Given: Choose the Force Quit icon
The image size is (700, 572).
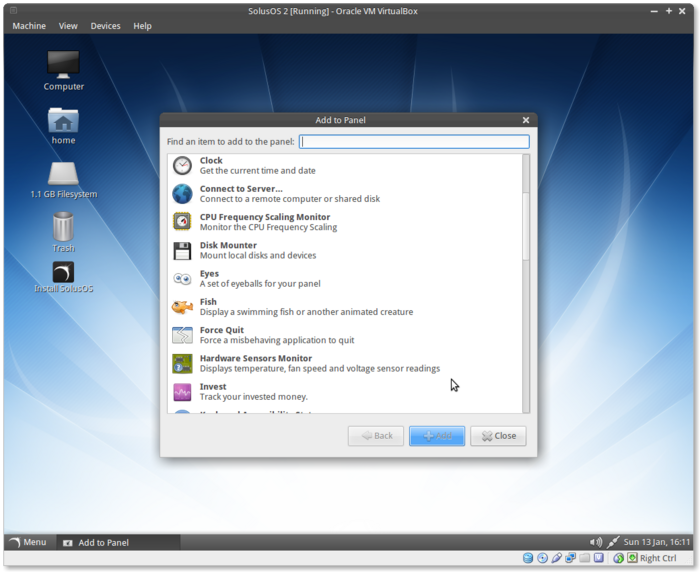Looking at the screenshot, I should pyautogui.click(x=182, y=335).
